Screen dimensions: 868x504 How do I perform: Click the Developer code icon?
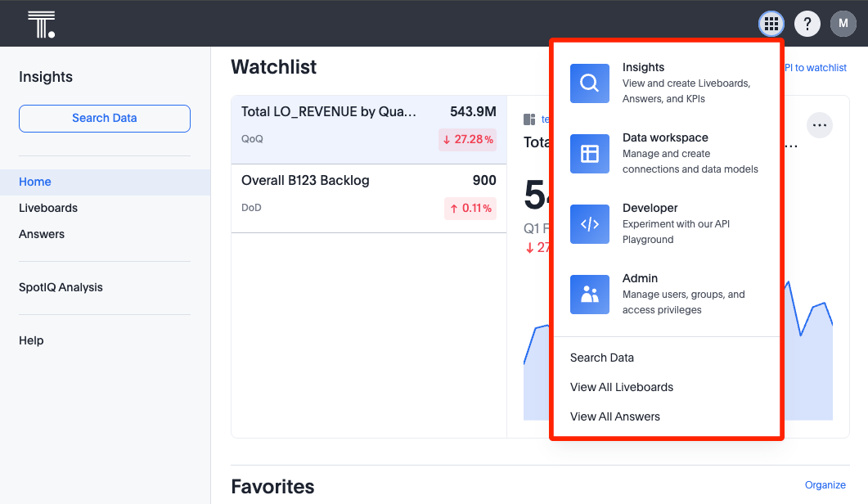pos(590,224)
